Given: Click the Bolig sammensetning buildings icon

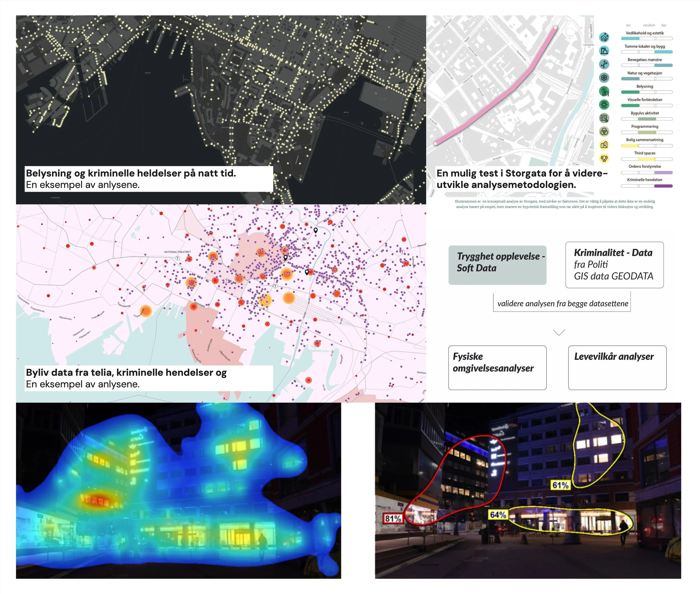Looking at the screenshot, I should point(604,145).
